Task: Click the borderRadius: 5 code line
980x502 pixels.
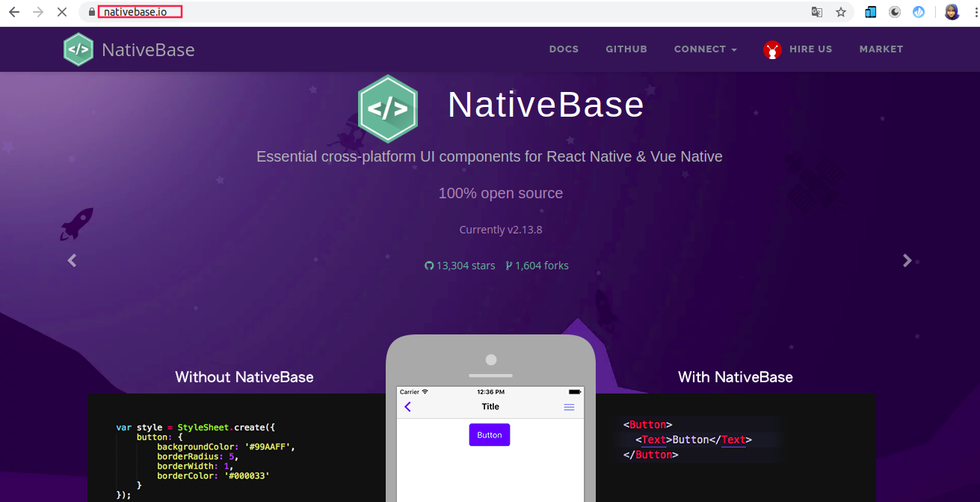Action: tap(197, 456)
